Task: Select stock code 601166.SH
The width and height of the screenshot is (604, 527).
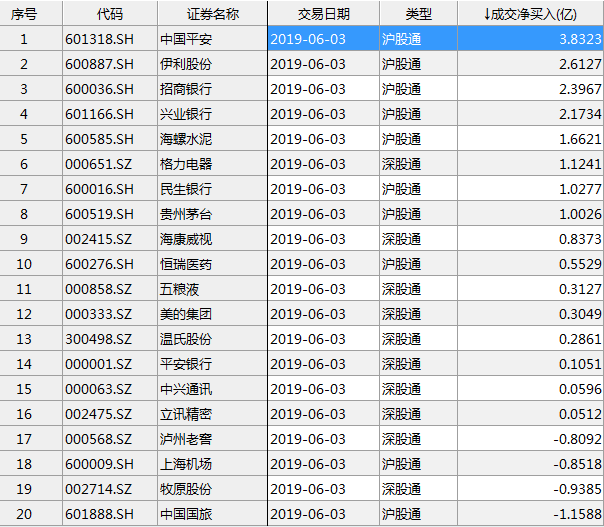Action: pos(110,114)
